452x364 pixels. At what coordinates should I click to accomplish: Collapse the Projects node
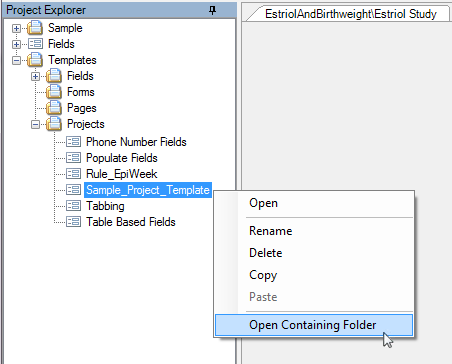pyautogui.click(x=35, y=124)
